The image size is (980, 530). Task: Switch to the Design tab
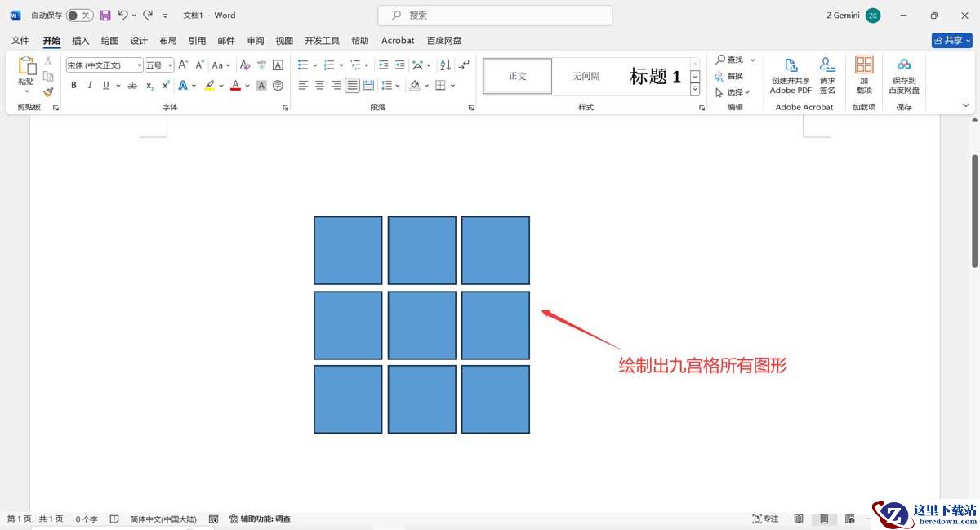(x=139, y=40)
